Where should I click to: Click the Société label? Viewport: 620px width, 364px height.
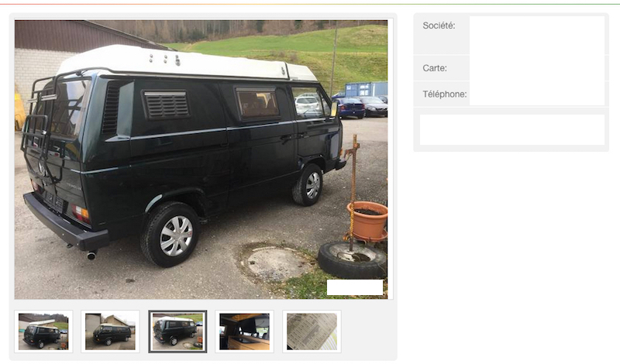pyautogui.click(x=439, y=26)
